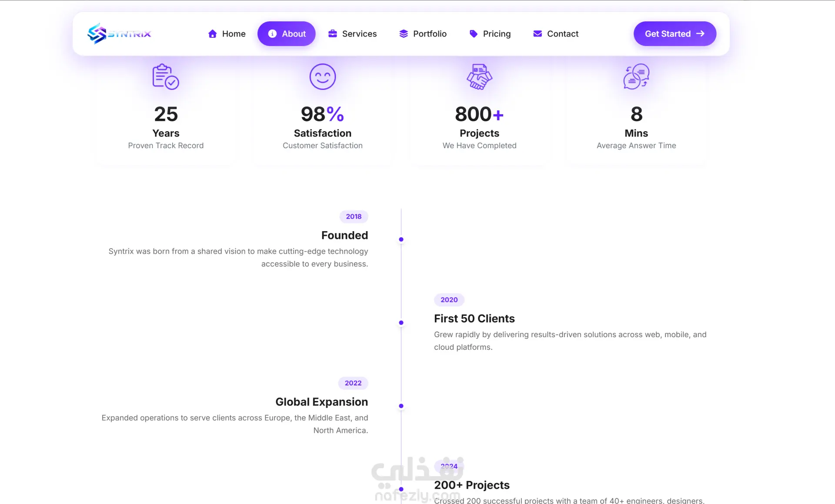835x504 pixels.
Task: Click the layers icon beside Portfolio
Action: (x=404, y=34)
